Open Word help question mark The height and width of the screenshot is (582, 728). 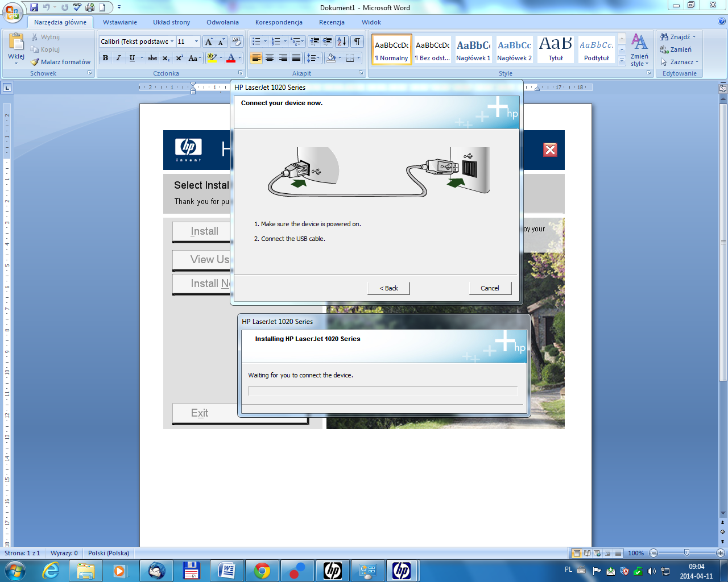coord(722,22)
